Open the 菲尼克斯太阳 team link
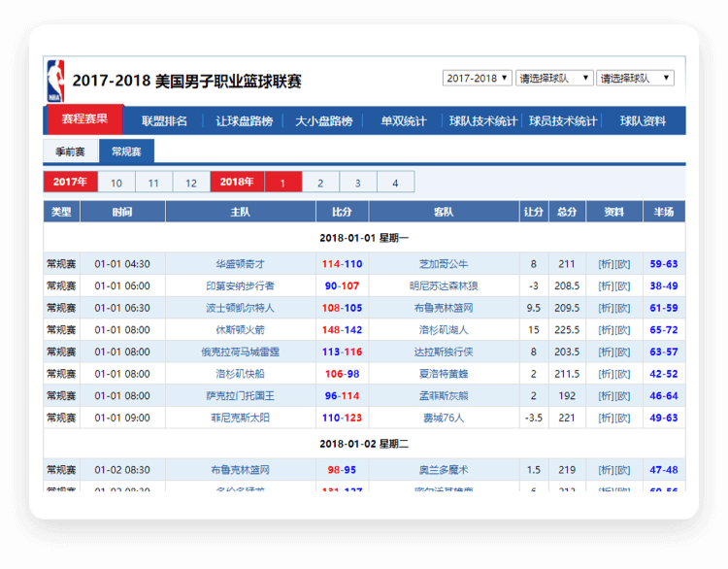728x569 pixels. [240, 418]
